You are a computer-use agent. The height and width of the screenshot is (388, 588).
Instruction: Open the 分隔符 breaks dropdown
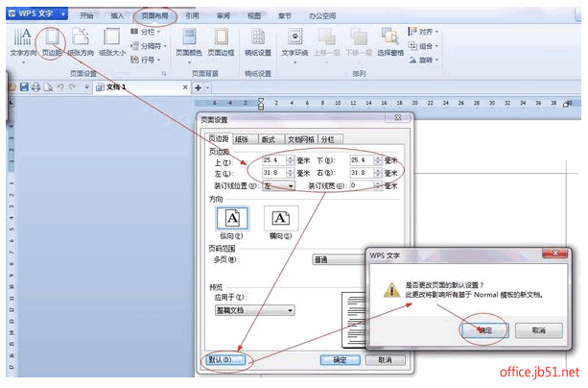point(149,46)
